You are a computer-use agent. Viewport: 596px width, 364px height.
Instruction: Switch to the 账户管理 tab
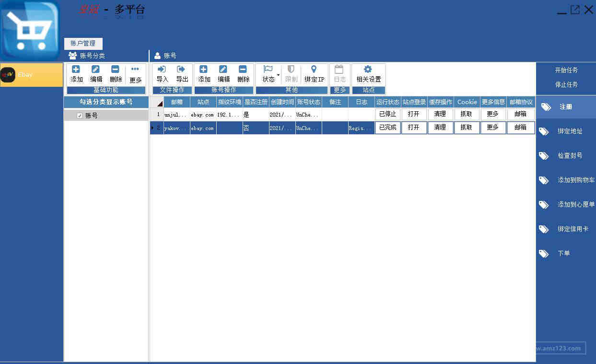(x=83, y=44)
